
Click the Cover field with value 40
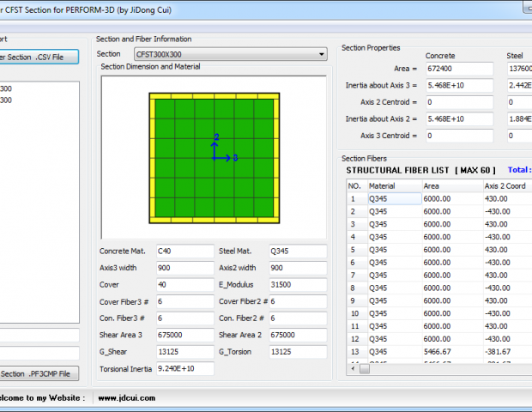pyautogui.click(x=184, y=285)
